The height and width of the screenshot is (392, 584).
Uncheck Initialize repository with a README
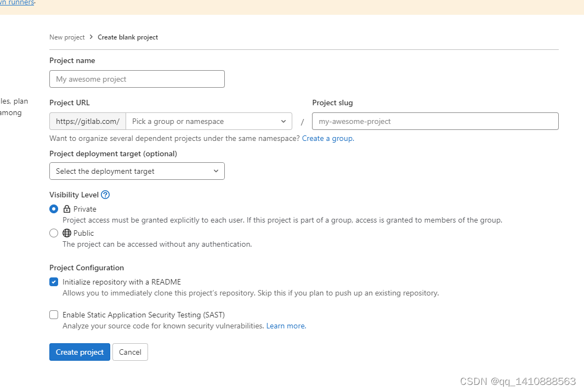point(54,282)
